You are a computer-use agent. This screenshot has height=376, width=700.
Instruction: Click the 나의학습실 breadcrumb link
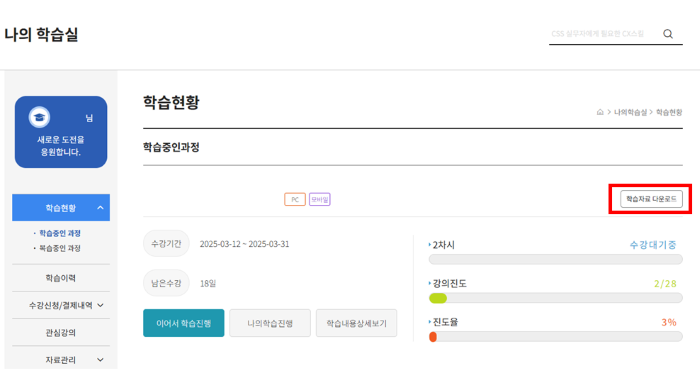630,112
